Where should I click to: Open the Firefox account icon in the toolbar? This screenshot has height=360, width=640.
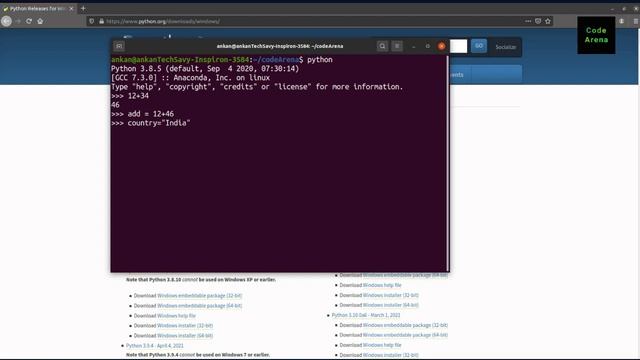click(622, 21)
